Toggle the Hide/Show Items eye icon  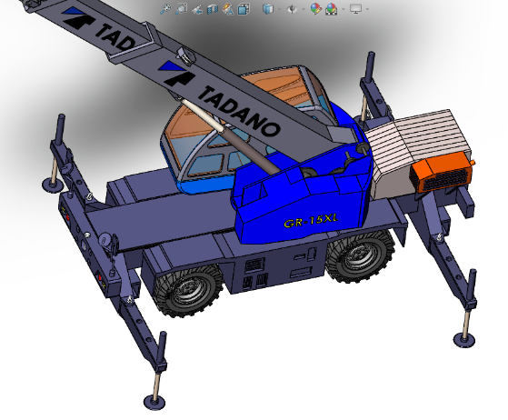[x=292, y=9]
